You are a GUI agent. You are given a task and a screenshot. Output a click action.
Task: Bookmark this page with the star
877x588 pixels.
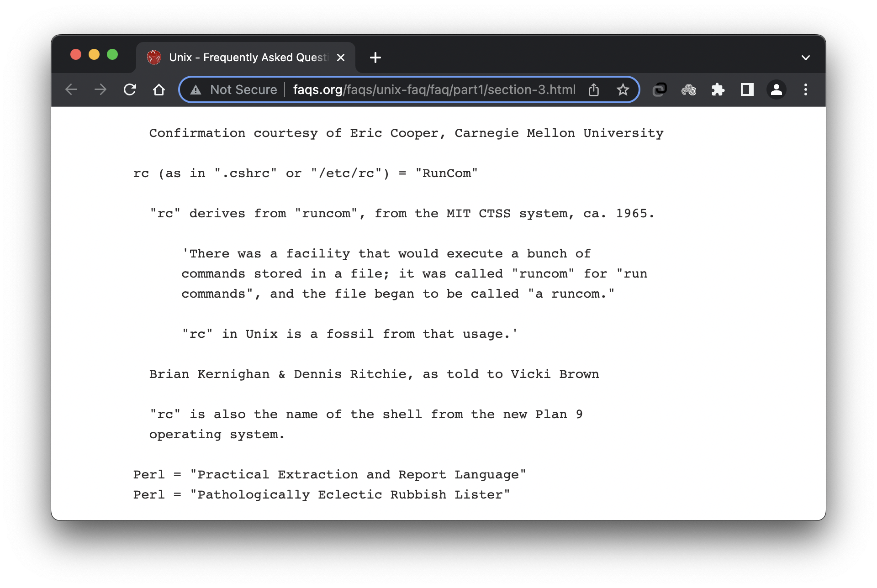coord(623,89)
